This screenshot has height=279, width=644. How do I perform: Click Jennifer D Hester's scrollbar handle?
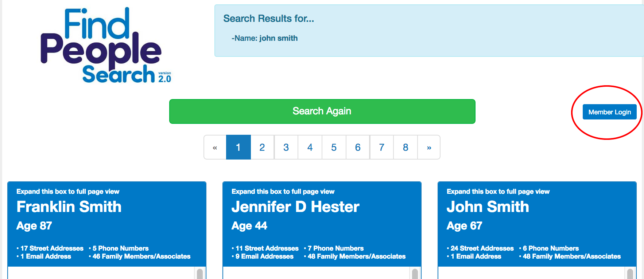415,274
